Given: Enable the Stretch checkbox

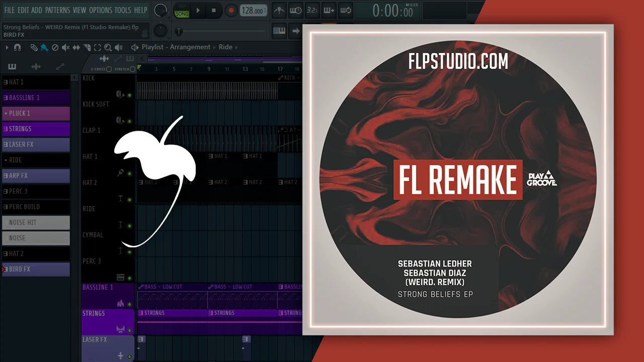Looking at the screenshot, I should [133, 69].
